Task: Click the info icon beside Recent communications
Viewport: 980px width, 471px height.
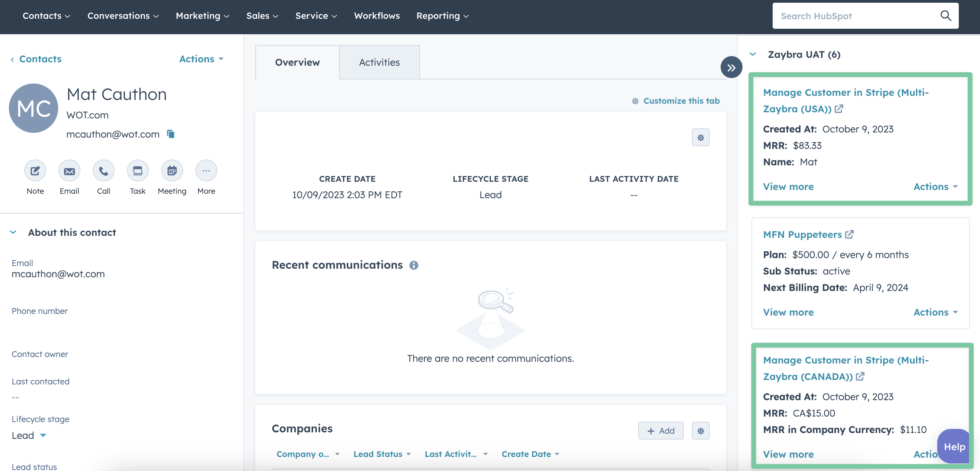Action: 414,265
